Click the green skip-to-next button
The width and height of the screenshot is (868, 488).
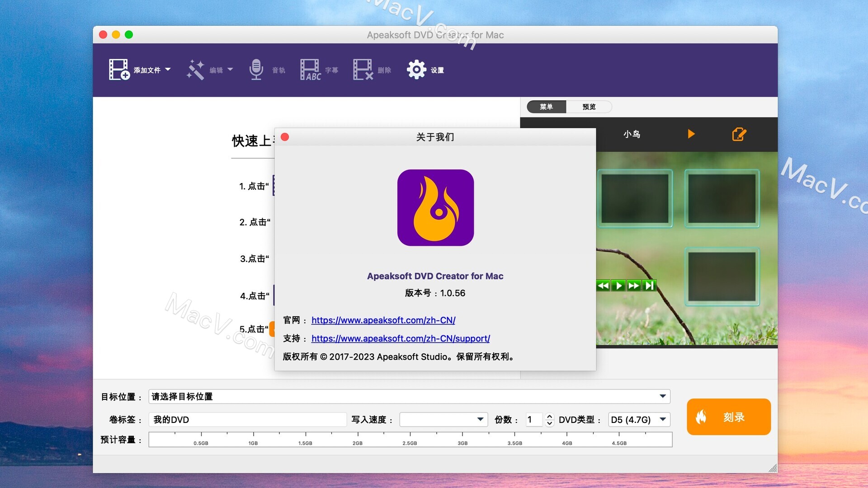tap(649, 285)
